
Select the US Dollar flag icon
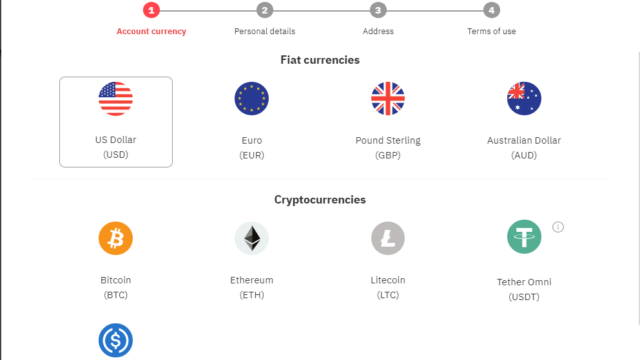coord(116,98)
